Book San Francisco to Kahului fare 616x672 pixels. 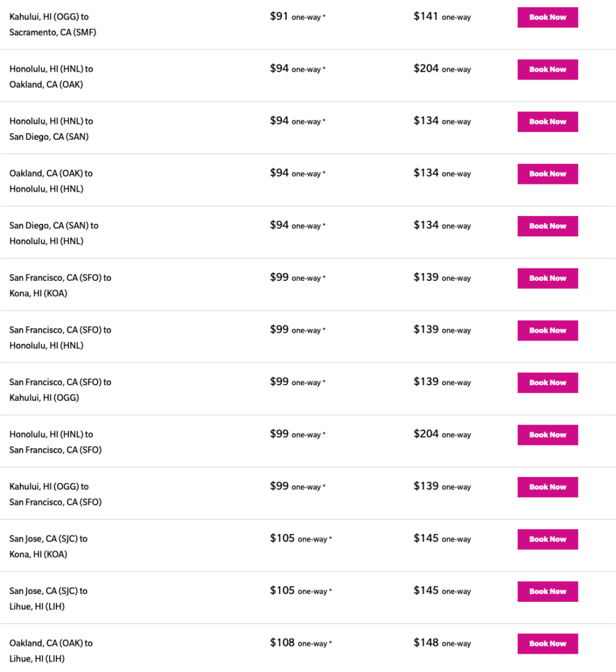547,383
